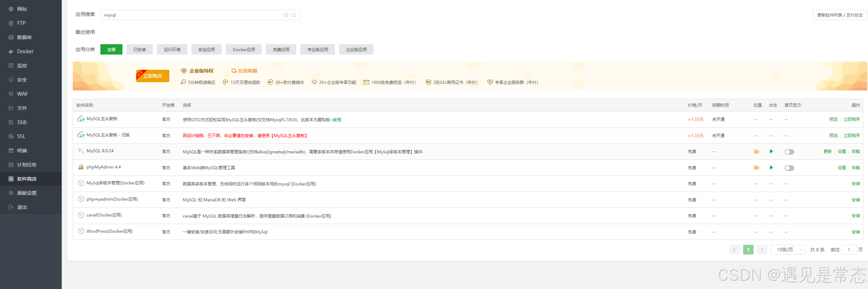Viewport: 868px width, 289px height.
Task: Click the phpmyadmin(Docker应用) cube icon
Action: (81, 199)
